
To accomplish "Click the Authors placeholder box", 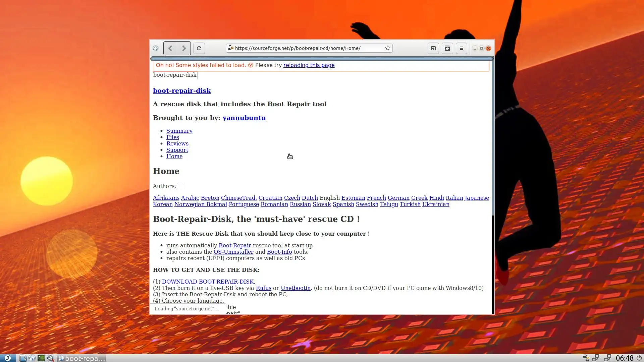I will 180,185.
